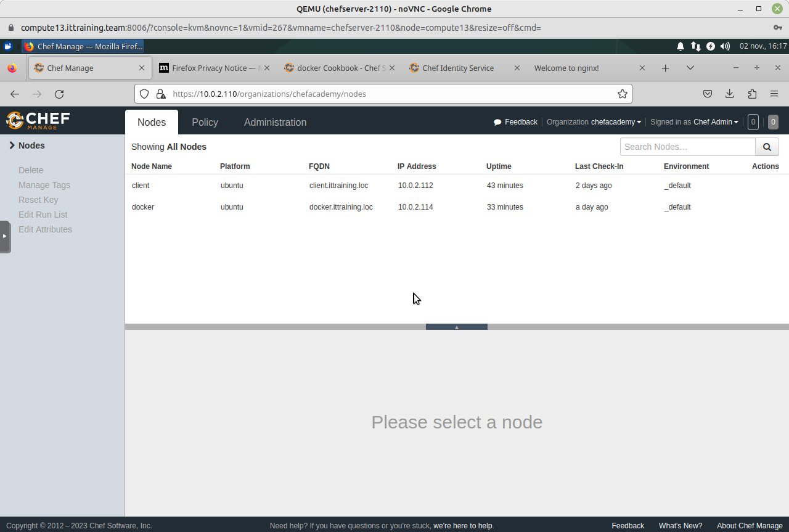
Task: Open the Firefox hamburger application menu
Action: pos(774,94)
